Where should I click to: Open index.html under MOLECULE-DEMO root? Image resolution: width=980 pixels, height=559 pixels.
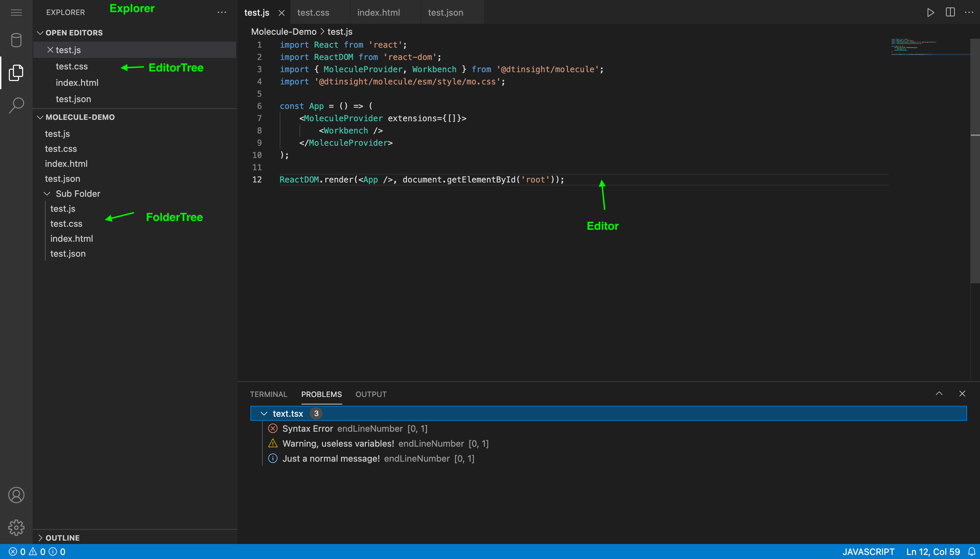point(135,163)
